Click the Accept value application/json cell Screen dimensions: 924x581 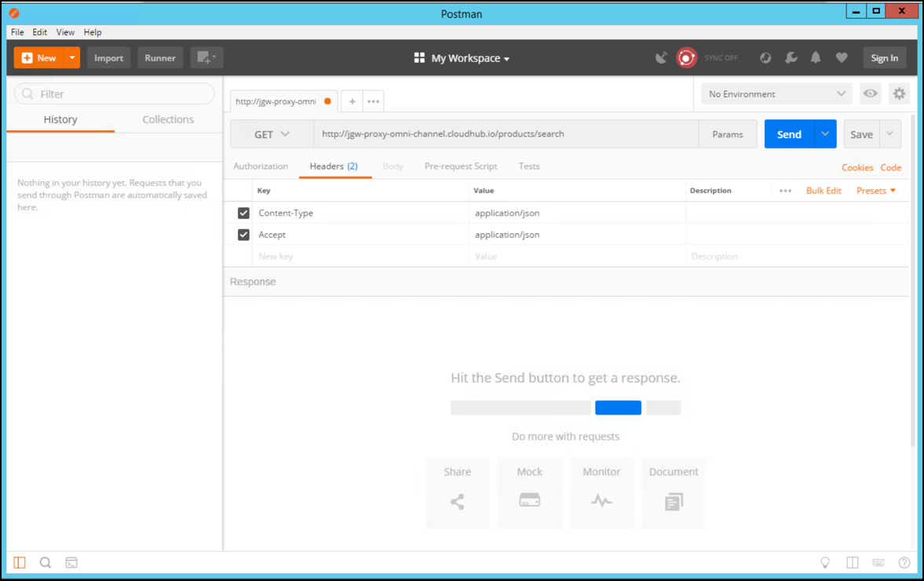pos(577,235)
